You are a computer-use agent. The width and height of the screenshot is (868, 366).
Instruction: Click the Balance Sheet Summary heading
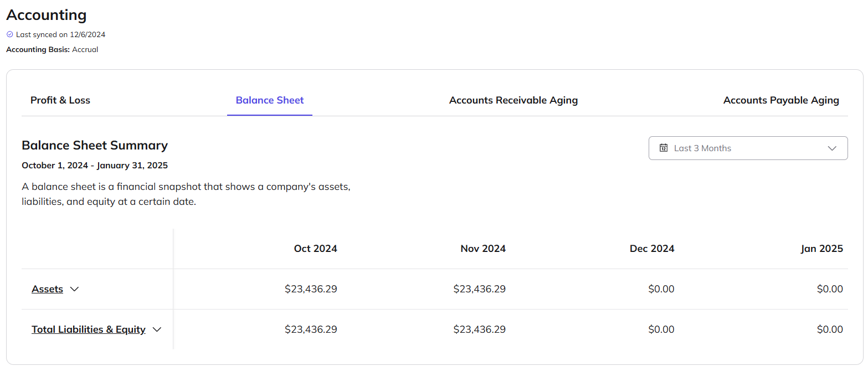click(x=95, y=146)
